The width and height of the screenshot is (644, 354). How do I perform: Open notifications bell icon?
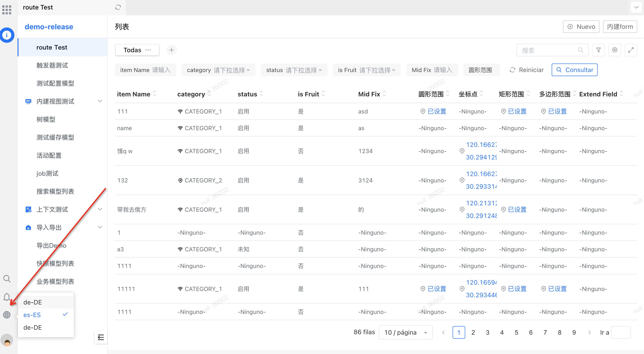point(7,297)
